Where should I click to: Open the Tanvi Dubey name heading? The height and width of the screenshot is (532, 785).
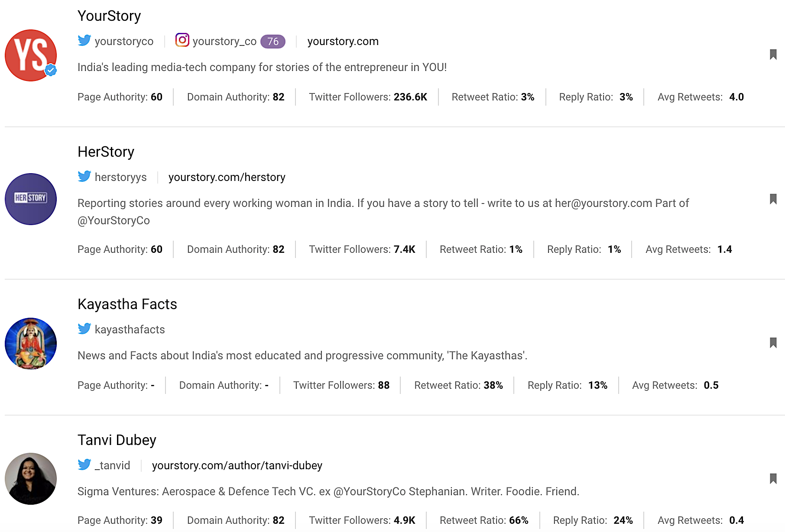[x=117, y=440]
